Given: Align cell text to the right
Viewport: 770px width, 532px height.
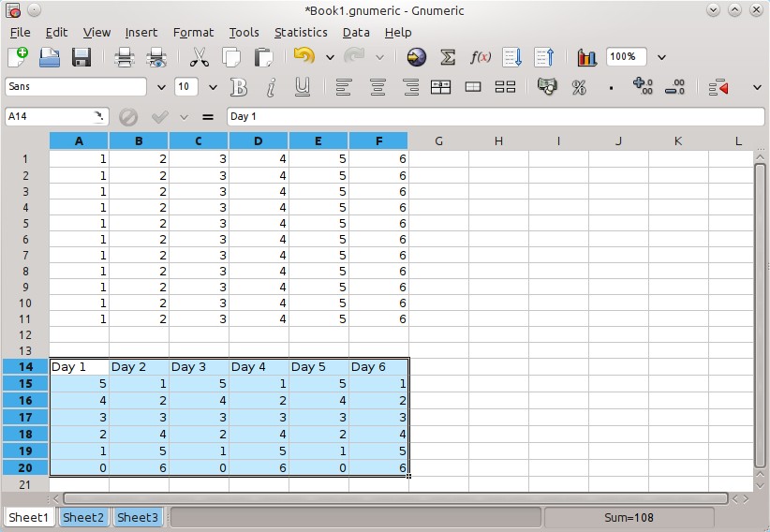Looking at the screenshot, I should coord(410,87).
